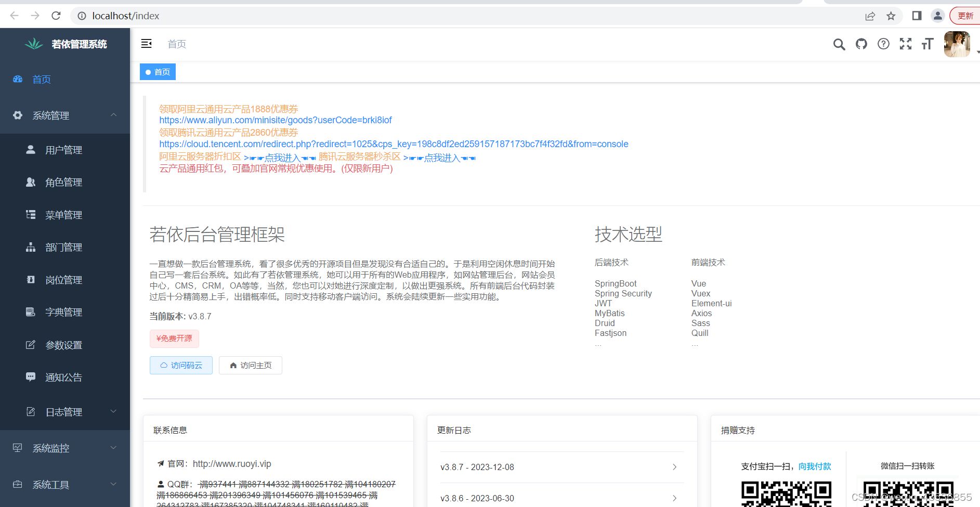Click the share page icon in address bar

(870, 16)
